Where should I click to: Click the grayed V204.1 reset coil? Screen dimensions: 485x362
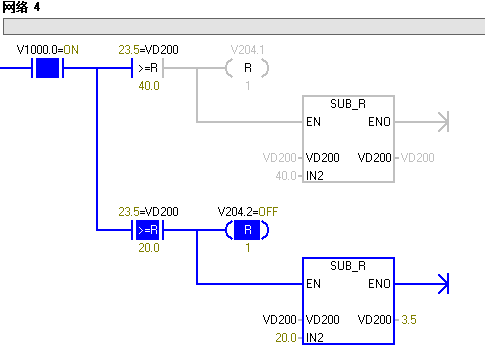click(247, 68)
